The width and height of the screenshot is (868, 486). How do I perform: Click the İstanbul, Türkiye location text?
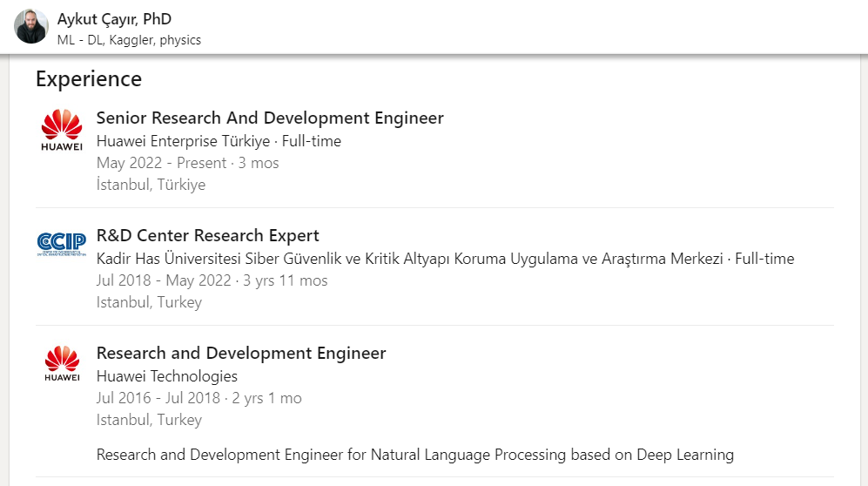(x=151, y=185)
